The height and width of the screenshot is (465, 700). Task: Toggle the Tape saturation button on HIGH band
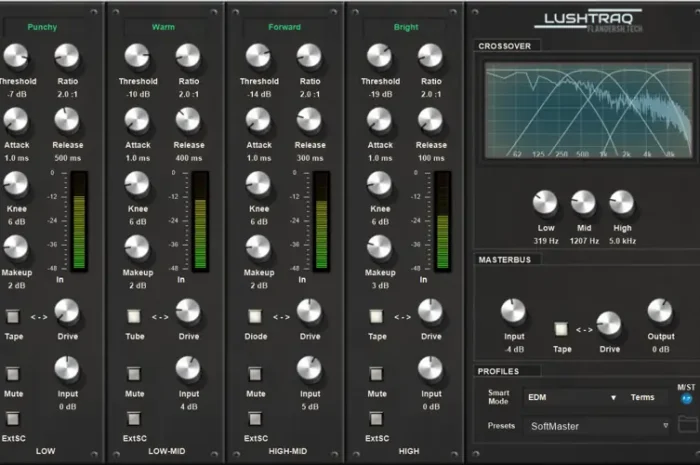[376, 316]
